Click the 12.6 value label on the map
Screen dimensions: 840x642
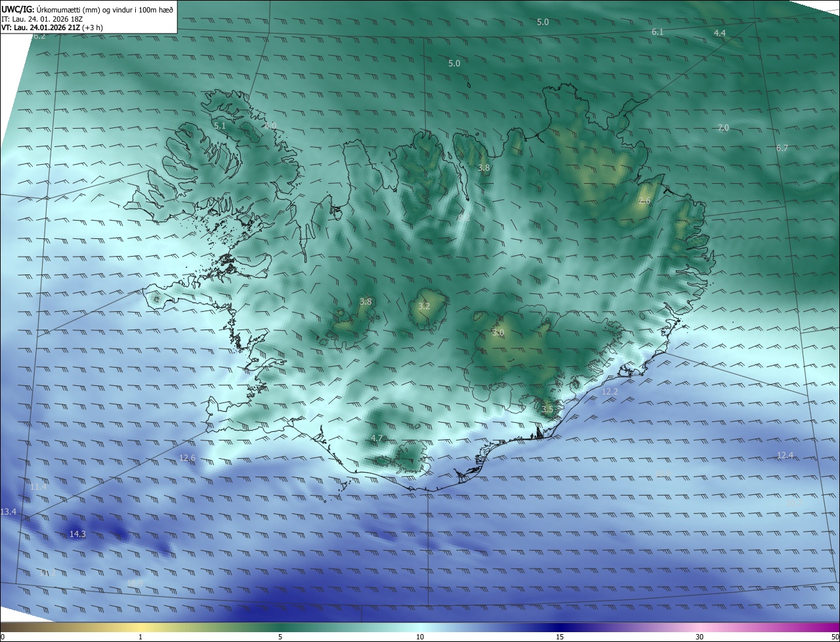pyautogui.click(x=187, y=458)
